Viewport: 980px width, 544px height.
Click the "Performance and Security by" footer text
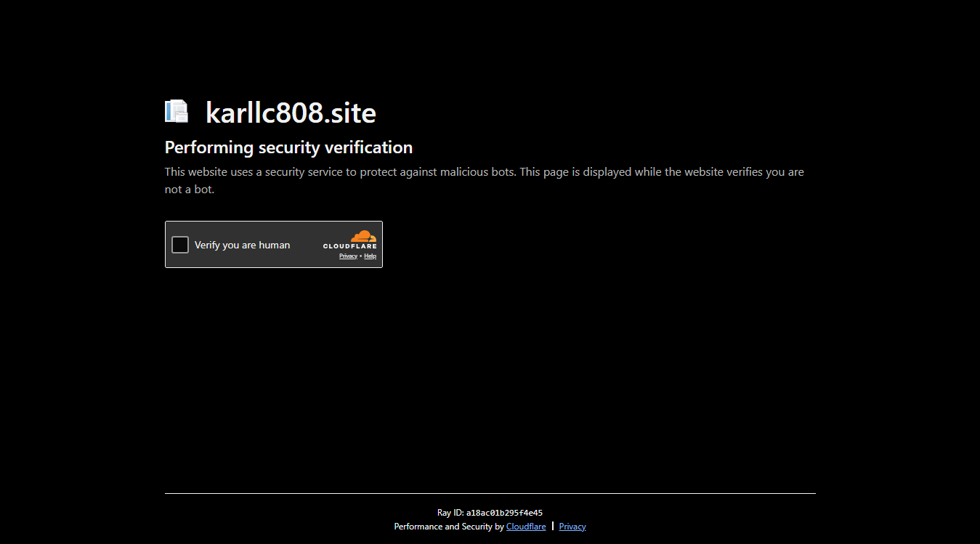pyautogui.click(x=449, y=527)
